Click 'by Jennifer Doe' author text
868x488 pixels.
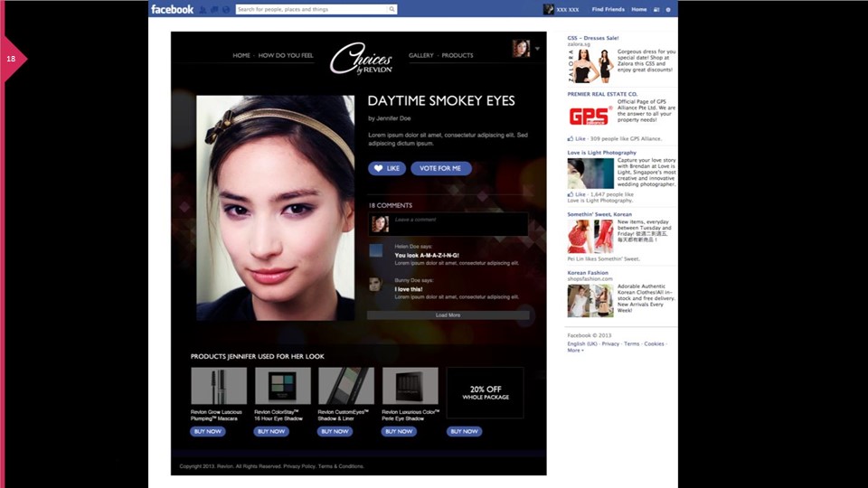pyautogui.click(x=389, y=118)
